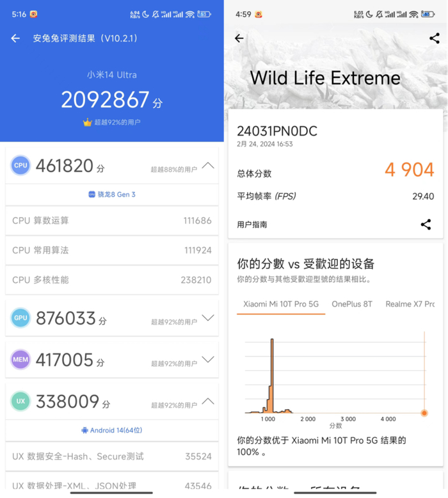Image resolution: width=448 pixels, height=498 pixels.
Task: Tap the Wi-Fi icon in left status bar
Action: pyautogui.click(x=190, y=14)
